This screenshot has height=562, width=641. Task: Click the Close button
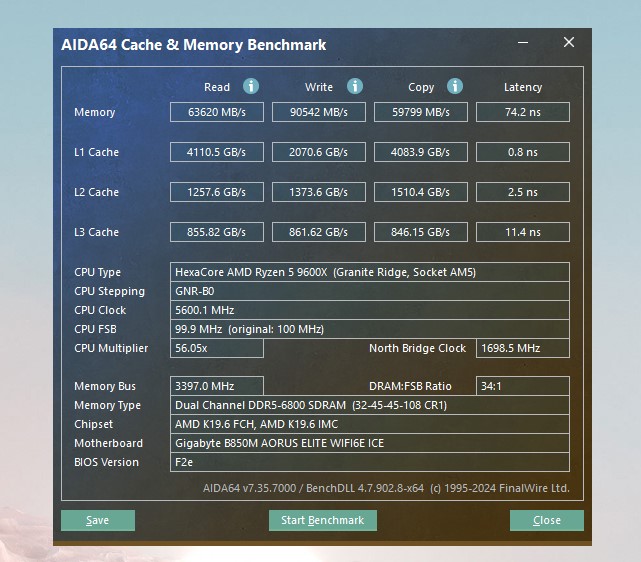(547, 520)
